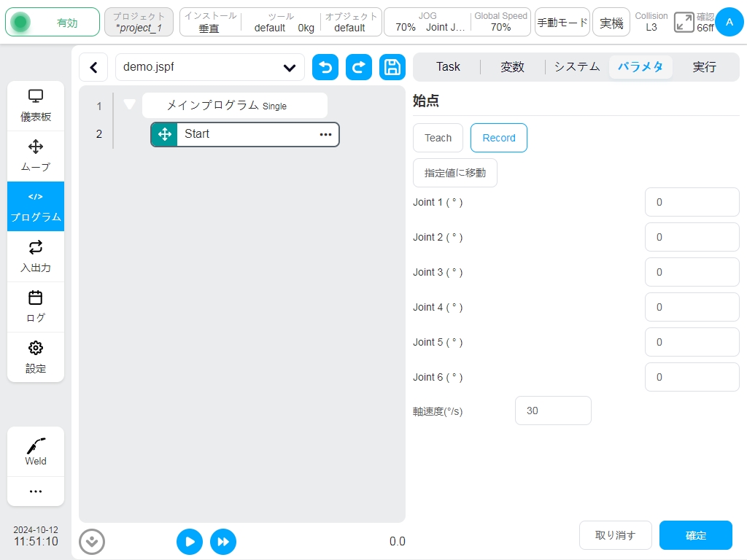
Task: Switch the 手動モード operation mode
Action: pos(562,22)
